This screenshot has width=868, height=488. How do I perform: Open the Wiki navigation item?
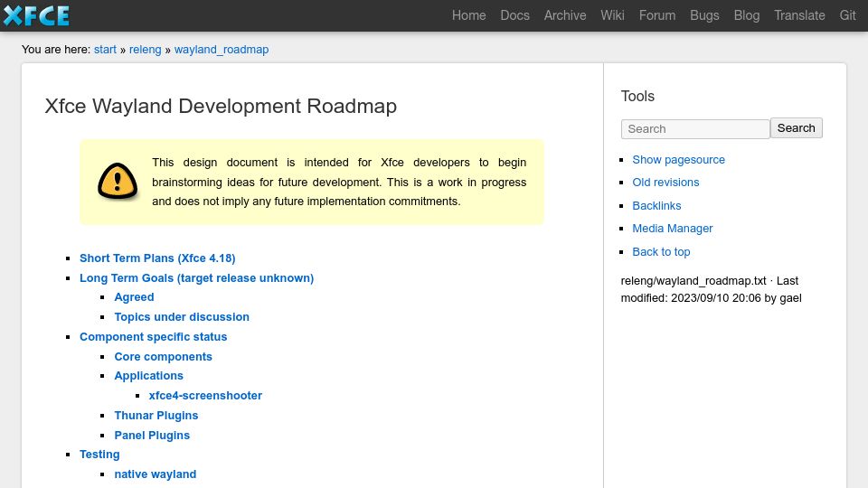tap(612, 15)
